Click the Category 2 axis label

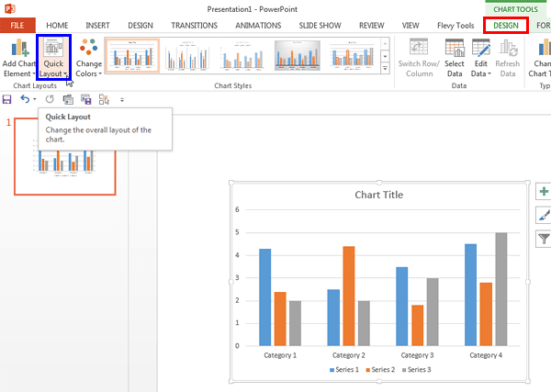tap(349, 355)
